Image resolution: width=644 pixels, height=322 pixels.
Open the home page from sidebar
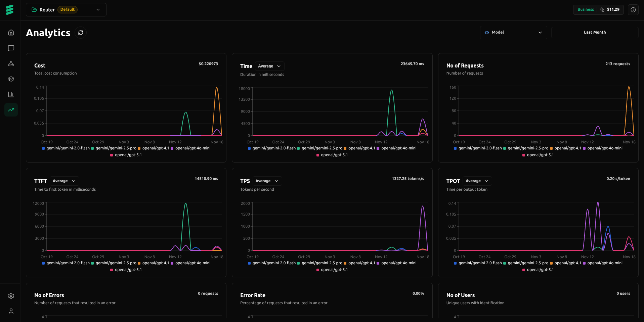point(11,33)
